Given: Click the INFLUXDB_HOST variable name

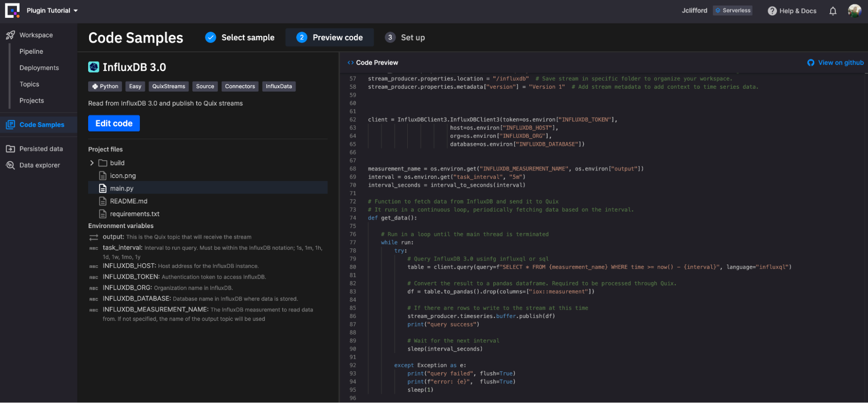Looking at the screenshot, I should pyautogui.click(x=129, y=266).
